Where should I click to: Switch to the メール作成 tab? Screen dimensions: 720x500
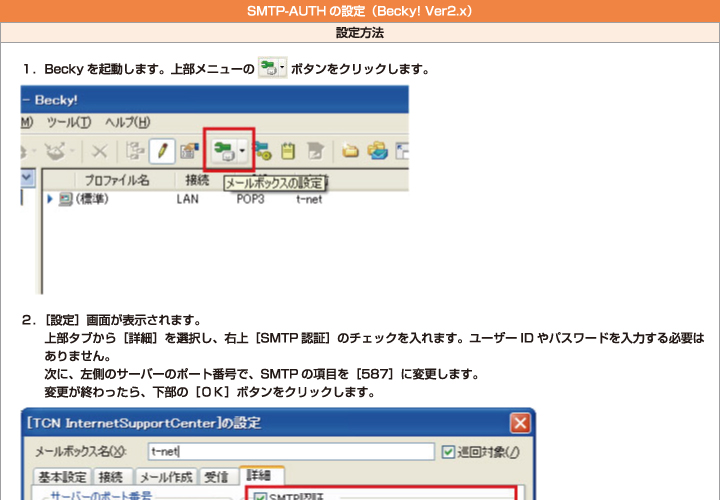166,477
